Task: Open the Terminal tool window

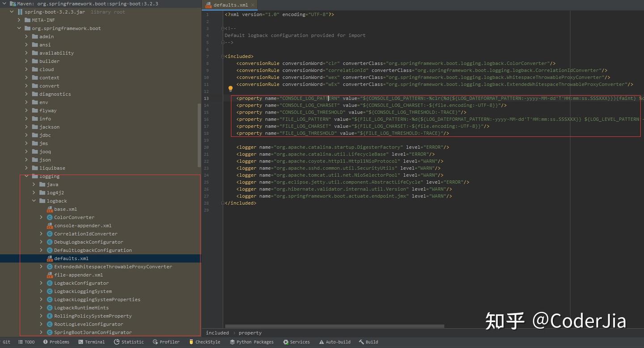Action: [x=91, y=342]
